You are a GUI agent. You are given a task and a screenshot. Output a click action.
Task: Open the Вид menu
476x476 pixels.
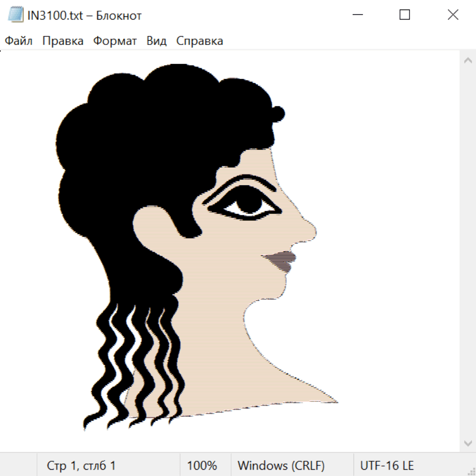point(157,41)
